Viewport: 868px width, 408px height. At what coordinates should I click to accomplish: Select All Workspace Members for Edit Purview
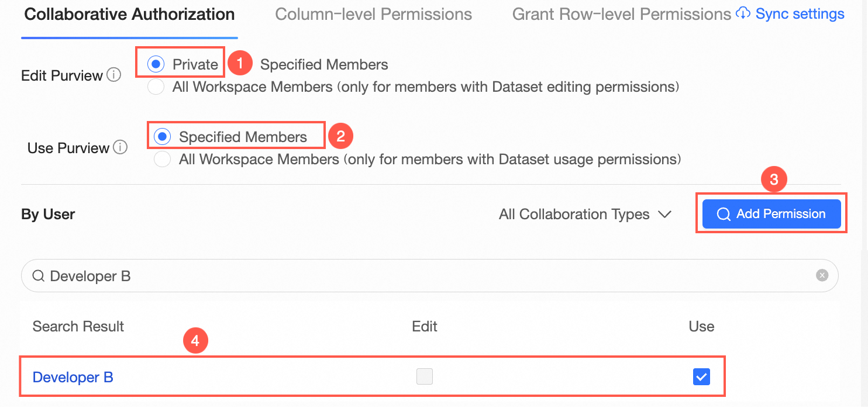click(156, 87)
